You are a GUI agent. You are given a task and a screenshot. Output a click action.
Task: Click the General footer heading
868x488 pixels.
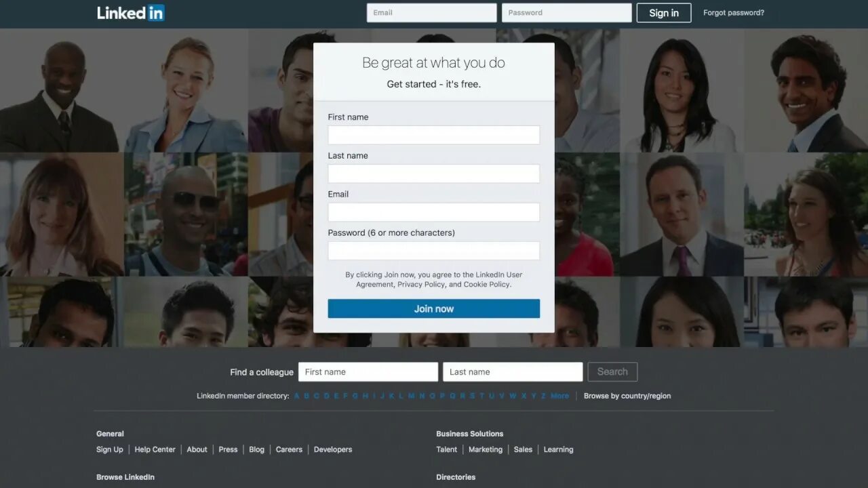pos(110,434)
